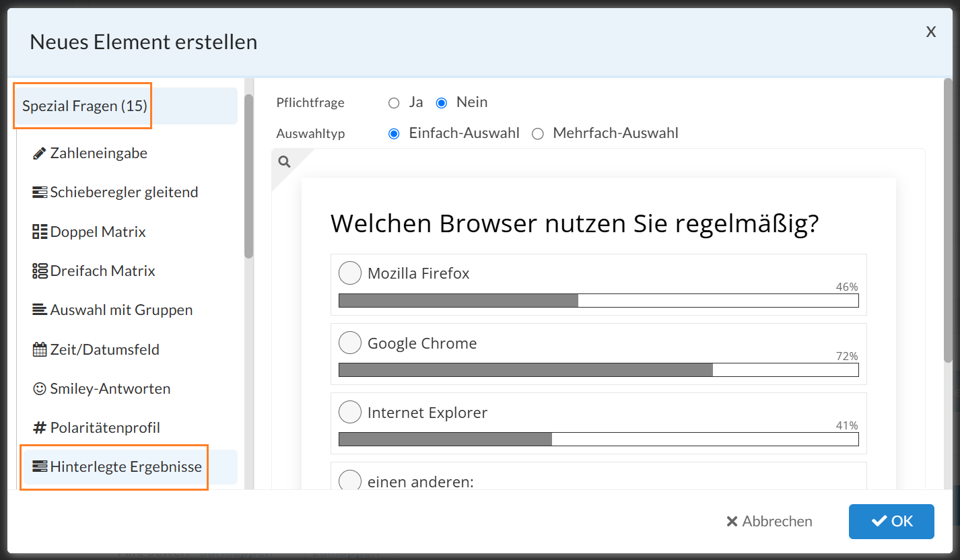The height and width of the screenshot is (560, 960).
Task: Click the slider icon beside Schieberegler gleitend
Action: coord(40,193)
